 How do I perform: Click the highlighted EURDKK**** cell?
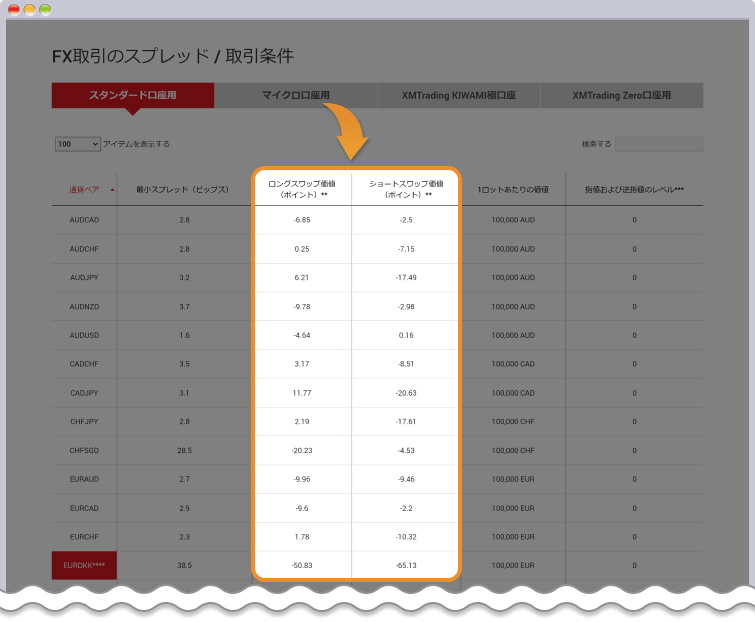(84, 566)
